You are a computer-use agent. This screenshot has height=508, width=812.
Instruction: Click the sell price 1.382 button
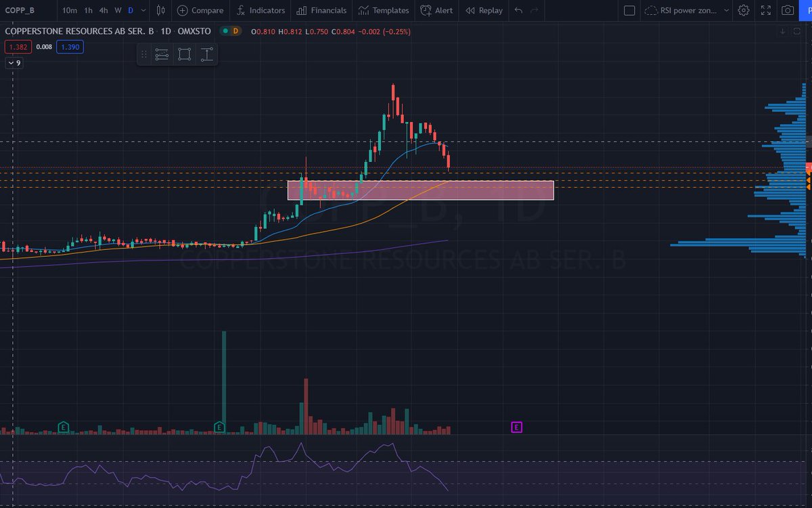pos(17,47)
